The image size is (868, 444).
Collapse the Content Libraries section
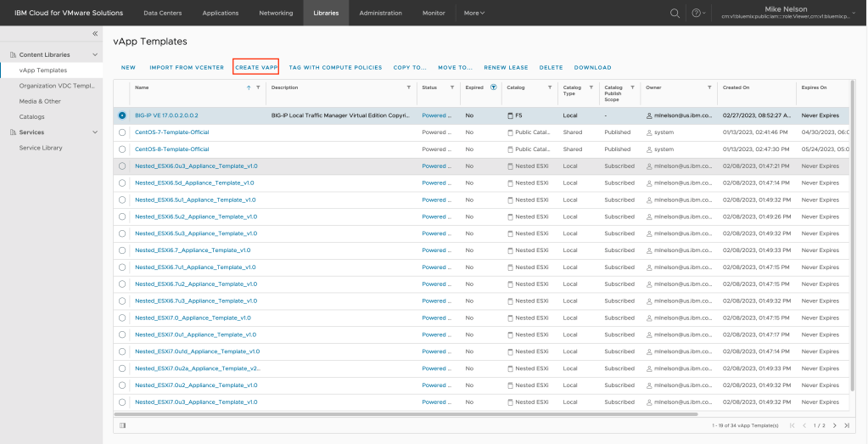tap(95, 54)
